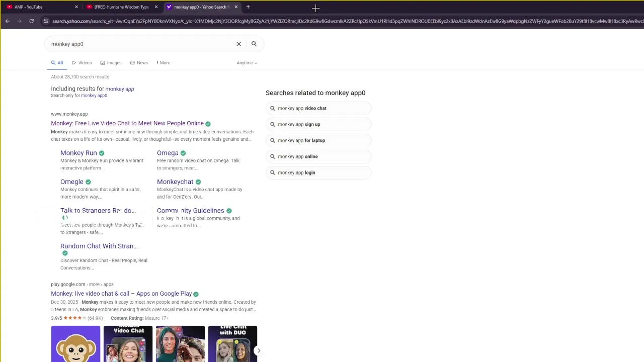Select the All search filter tab
644x362 pixels.
click(57, 63)
